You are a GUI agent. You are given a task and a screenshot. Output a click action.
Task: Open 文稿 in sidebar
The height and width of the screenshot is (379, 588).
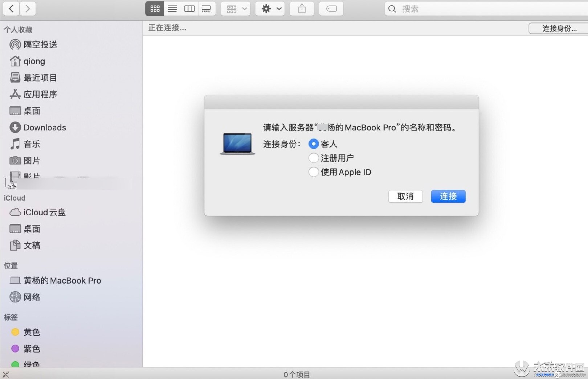pos(25,246)
